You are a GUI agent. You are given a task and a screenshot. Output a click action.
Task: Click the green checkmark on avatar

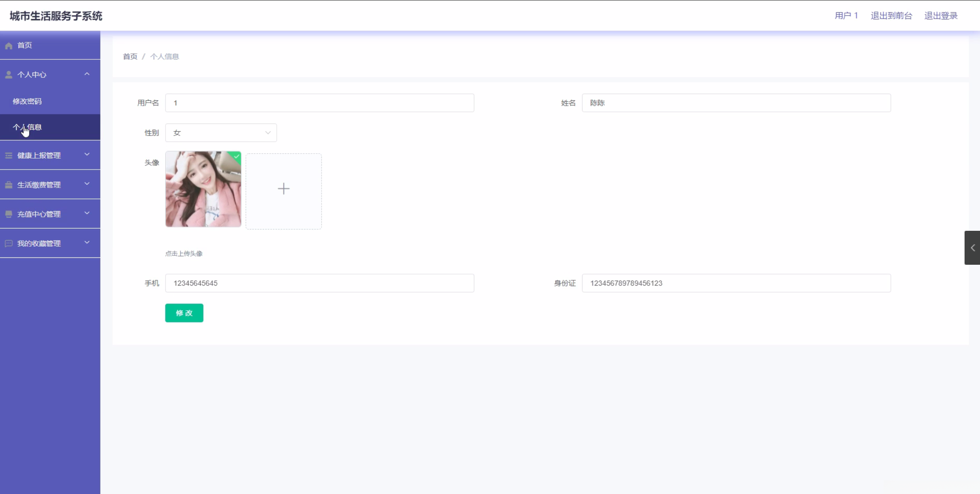click(x=237, y=156)
